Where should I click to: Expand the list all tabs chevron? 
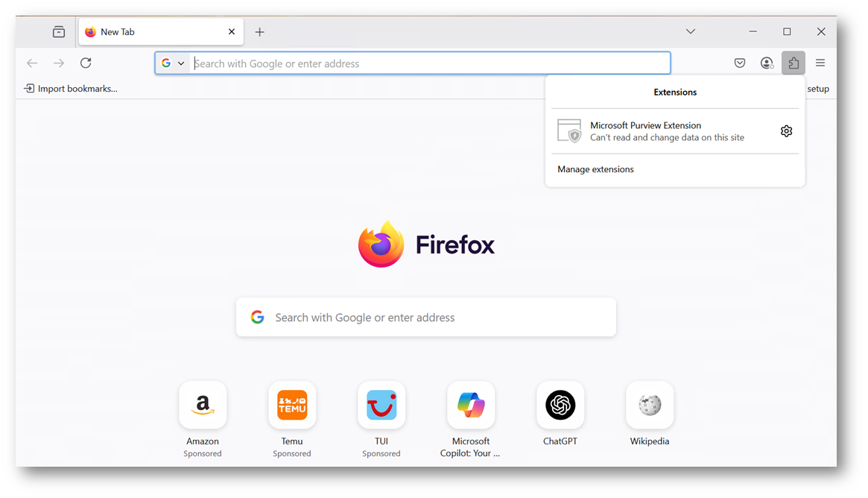tap(691, 31)
